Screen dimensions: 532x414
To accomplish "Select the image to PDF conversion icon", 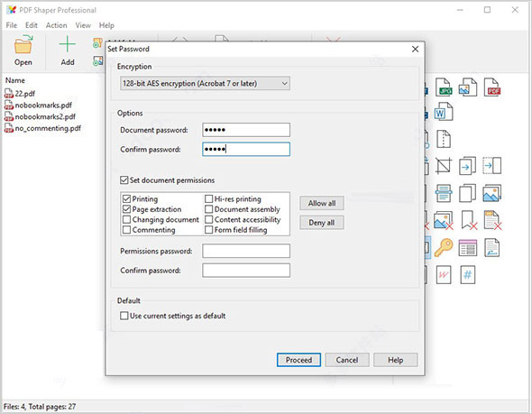I will (468, 87).
